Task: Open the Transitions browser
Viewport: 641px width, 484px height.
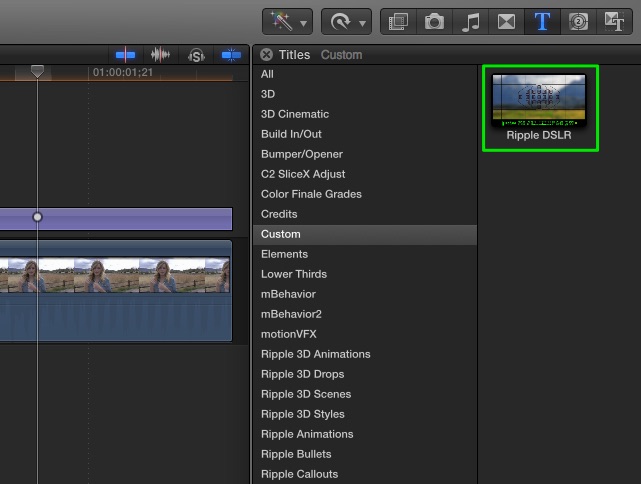Action: [505, 21]
